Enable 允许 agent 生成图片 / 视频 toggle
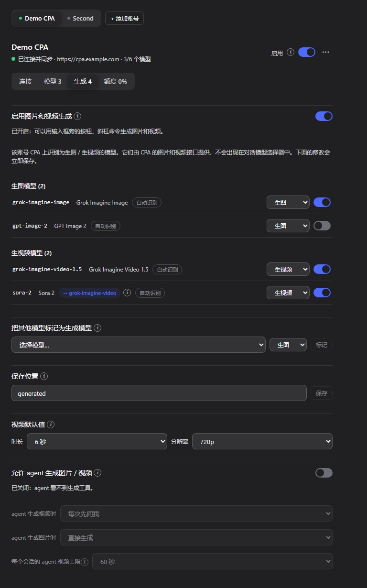This screenshot has height=588, width=367. [x=324, y=473]
